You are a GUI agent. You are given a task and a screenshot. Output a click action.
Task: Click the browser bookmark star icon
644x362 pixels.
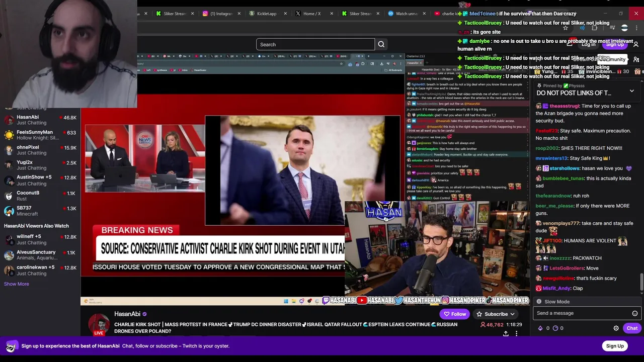point(566,28)
